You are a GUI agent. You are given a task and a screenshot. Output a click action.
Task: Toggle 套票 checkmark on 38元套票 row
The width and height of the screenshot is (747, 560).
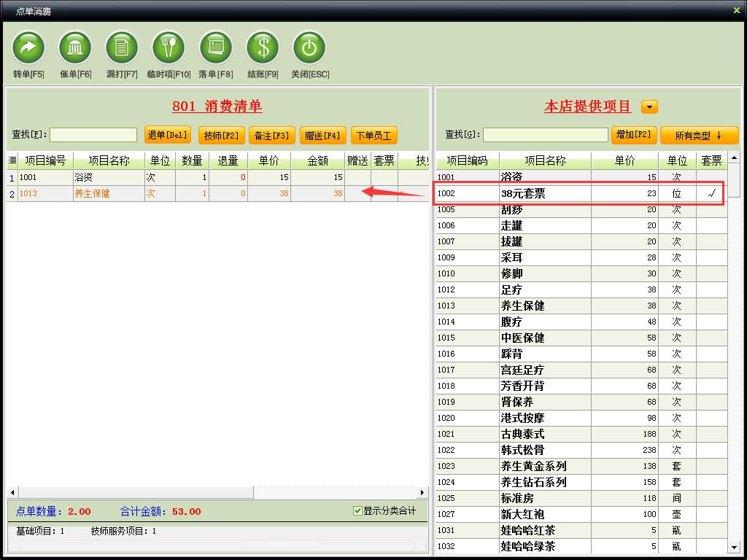(x=712, y=193)
